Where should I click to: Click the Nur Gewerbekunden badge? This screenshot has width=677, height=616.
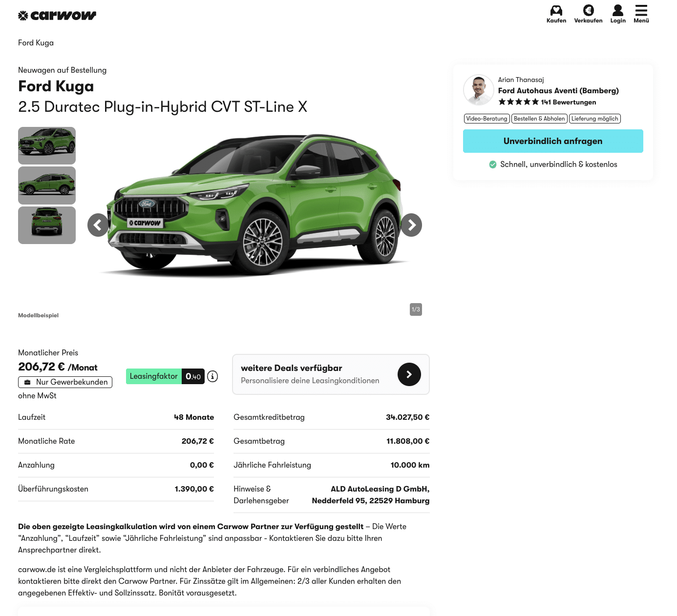tap(65, 382)
